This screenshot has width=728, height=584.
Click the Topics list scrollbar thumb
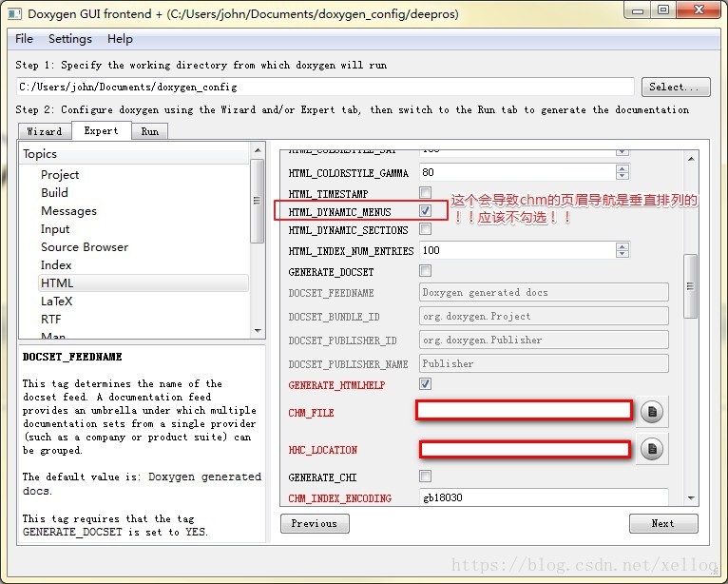click(x=257, y=201)
